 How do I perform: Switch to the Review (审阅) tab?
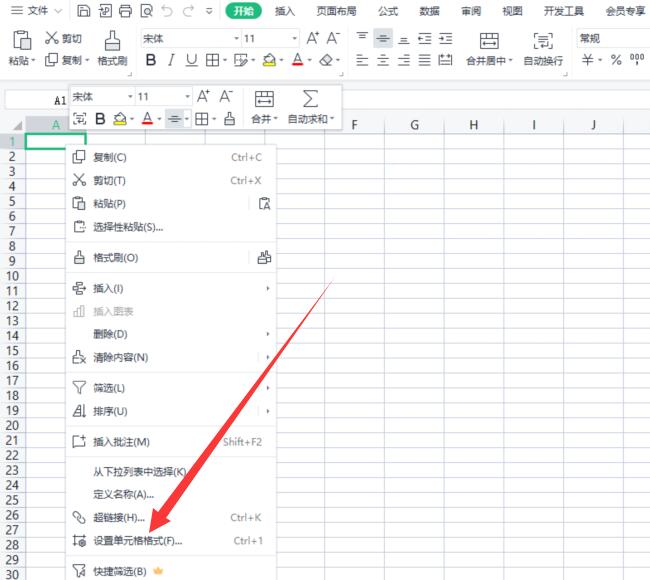point(471,11)
